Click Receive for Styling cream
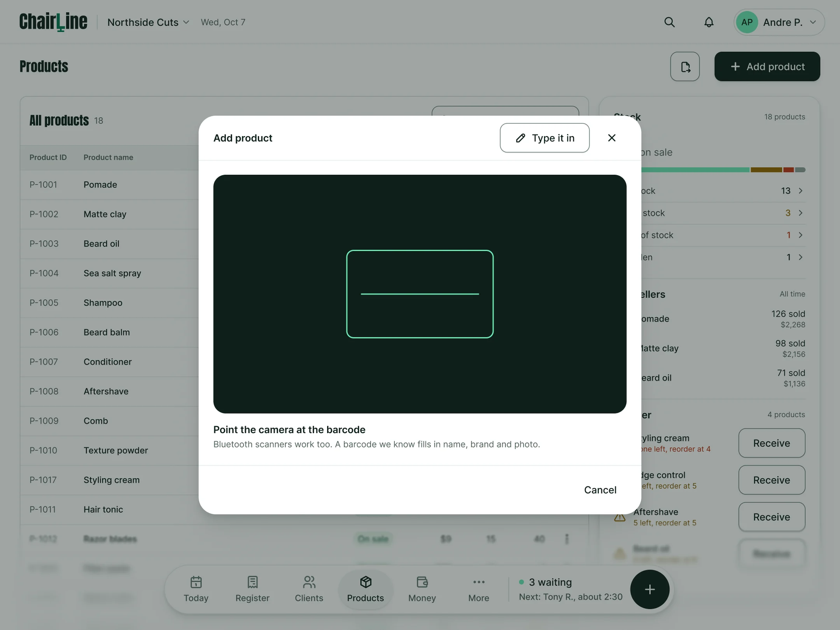This screenshot has height=630, width=840. [772, 443]
